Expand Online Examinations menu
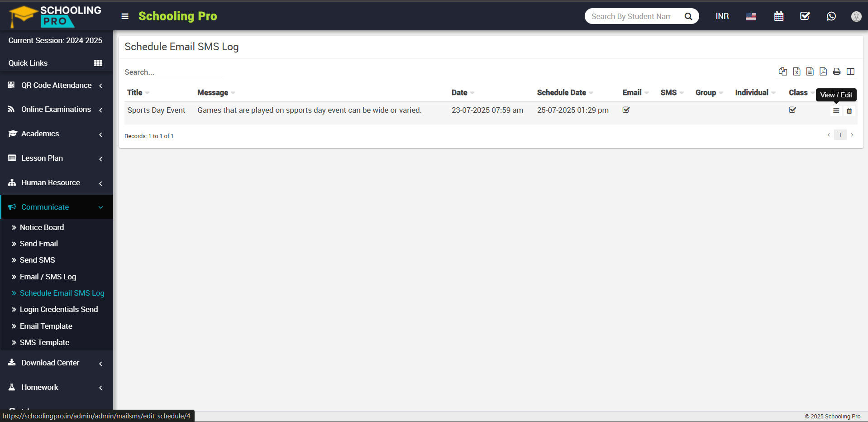 [x=57, y=109]
